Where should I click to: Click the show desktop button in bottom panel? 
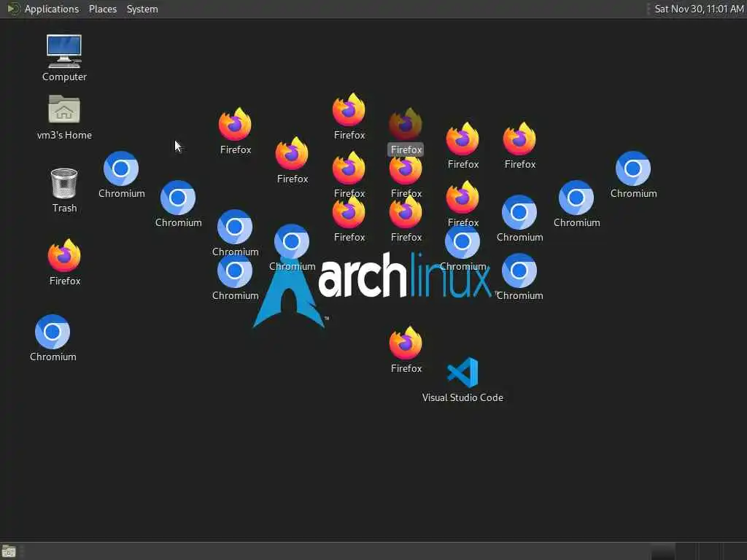(9, 551)
